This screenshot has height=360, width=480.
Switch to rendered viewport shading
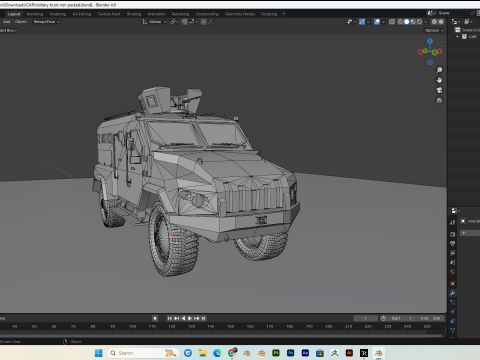(419, 22)
